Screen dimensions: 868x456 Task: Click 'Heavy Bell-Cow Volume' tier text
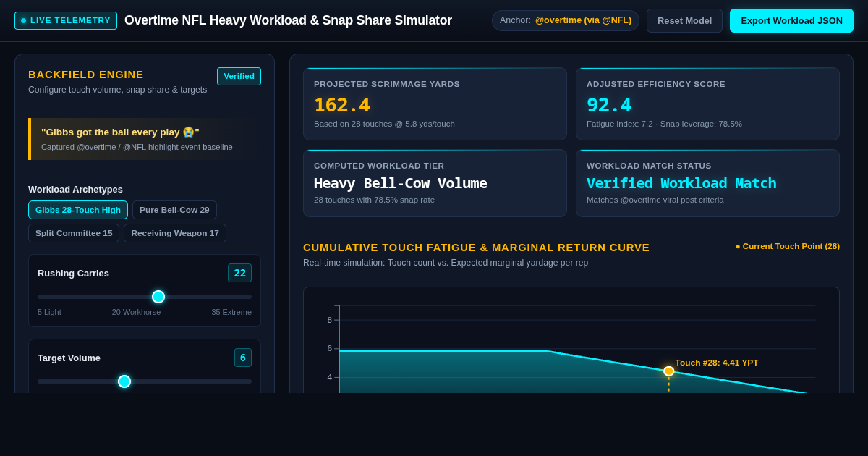(x=400, y=183)
